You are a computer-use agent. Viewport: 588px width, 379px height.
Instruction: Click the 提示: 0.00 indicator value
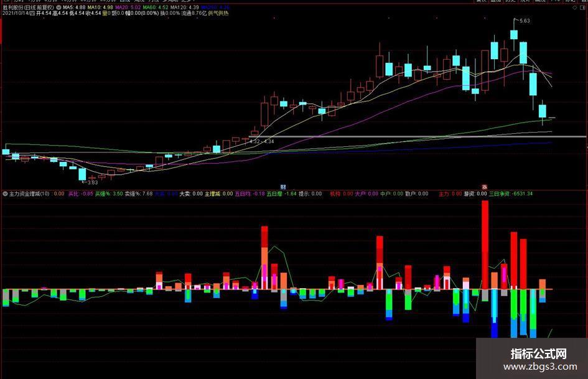pyautogui.click(x=310, y=194)
